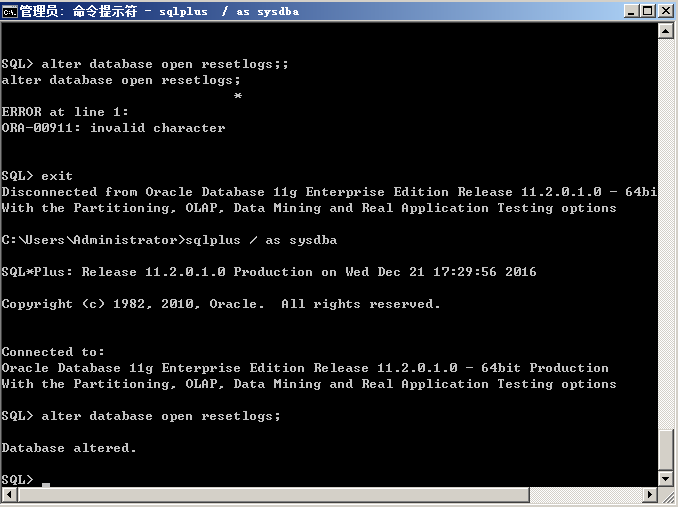
Task: Maximize the command prompt window
Action: pos(648,11)
